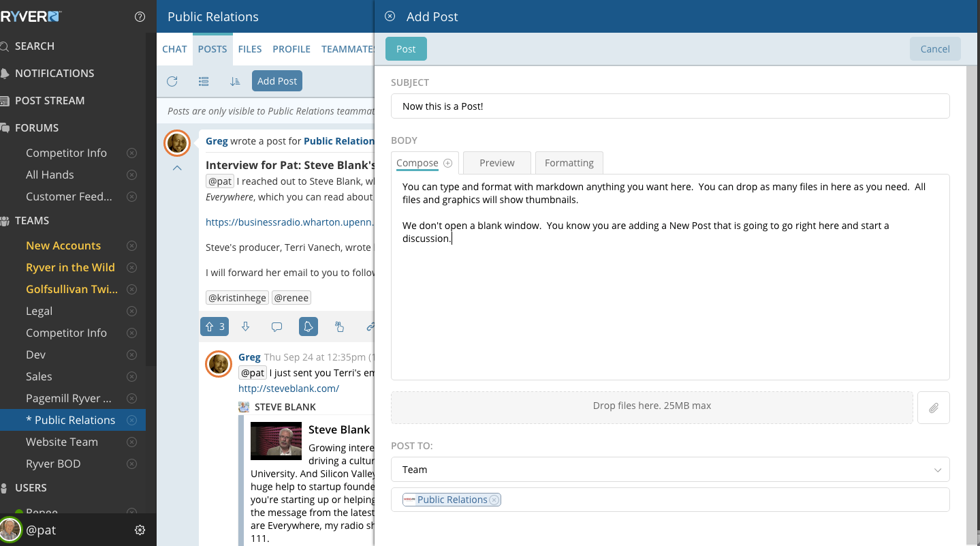Screen dimensions: 980x546
Task: Close Website Team in sidebar
Action: click(x=132, y=442)
